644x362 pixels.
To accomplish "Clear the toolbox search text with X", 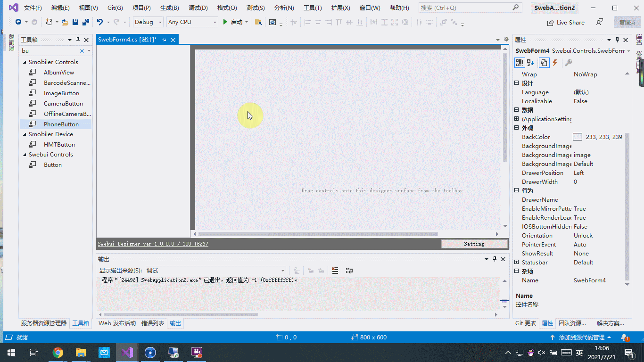I will pyautogui.click(x=82, y=51).
